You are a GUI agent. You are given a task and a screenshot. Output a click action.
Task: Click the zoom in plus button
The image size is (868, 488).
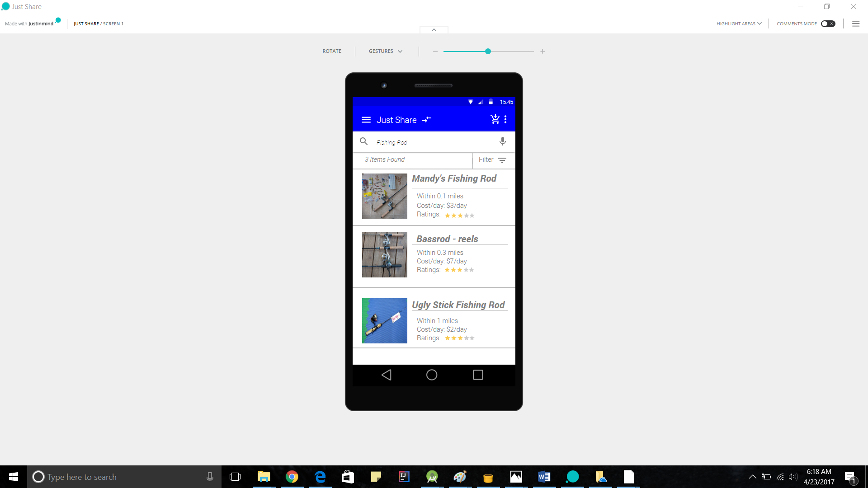coord(542,52)
